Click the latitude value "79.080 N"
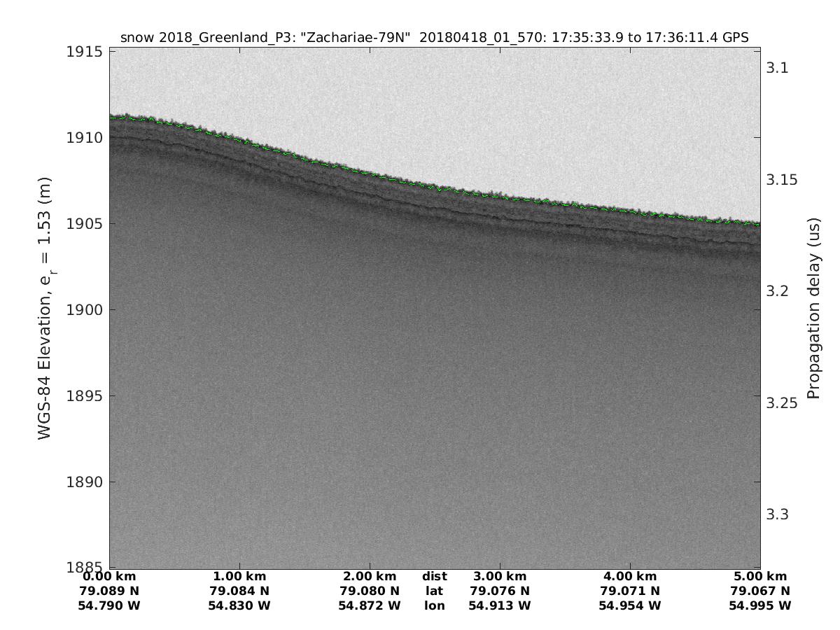The height and width of the screenshot is (630, 840). [370, 591]
